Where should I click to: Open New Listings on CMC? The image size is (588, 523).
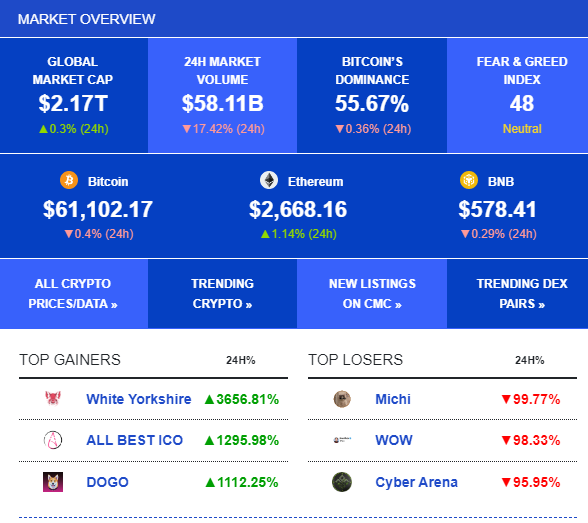[x=372, y=294]
